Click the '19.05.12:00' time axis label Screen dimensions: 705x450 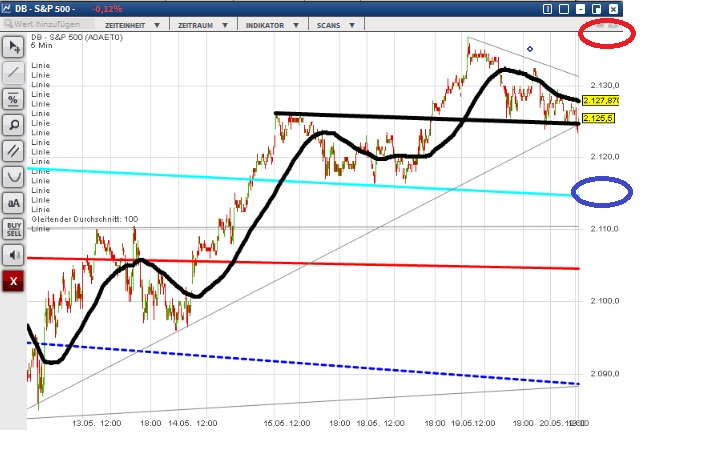473,423
